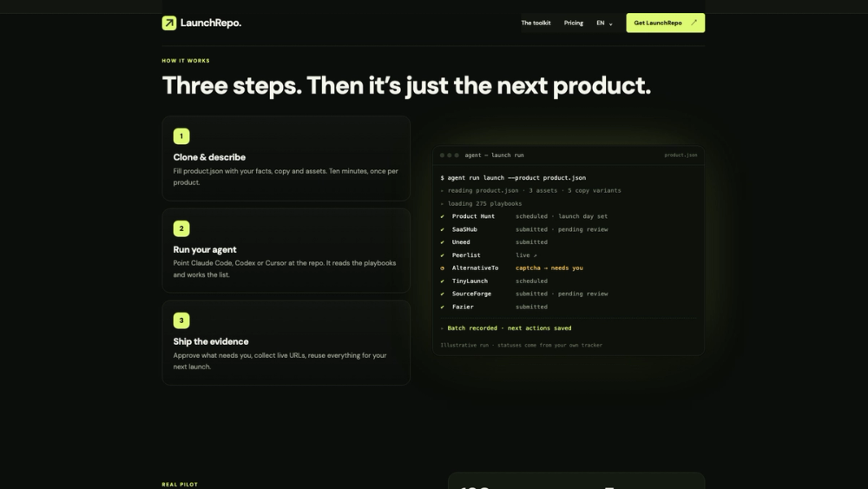This screenshot has width=868, height=489.
Task: Open the LaunchRepo. home link text
Action: 210,23
